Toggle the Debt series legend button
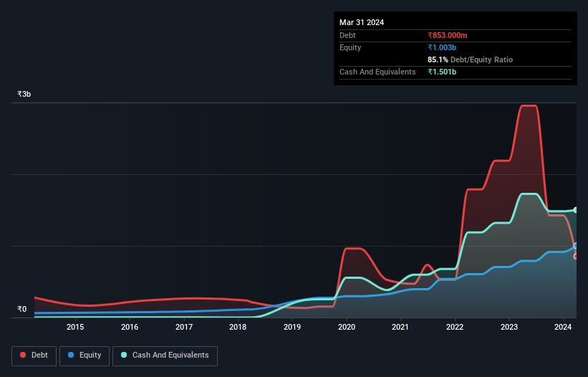Screen dimensions: 588x377 click(34, 355)
